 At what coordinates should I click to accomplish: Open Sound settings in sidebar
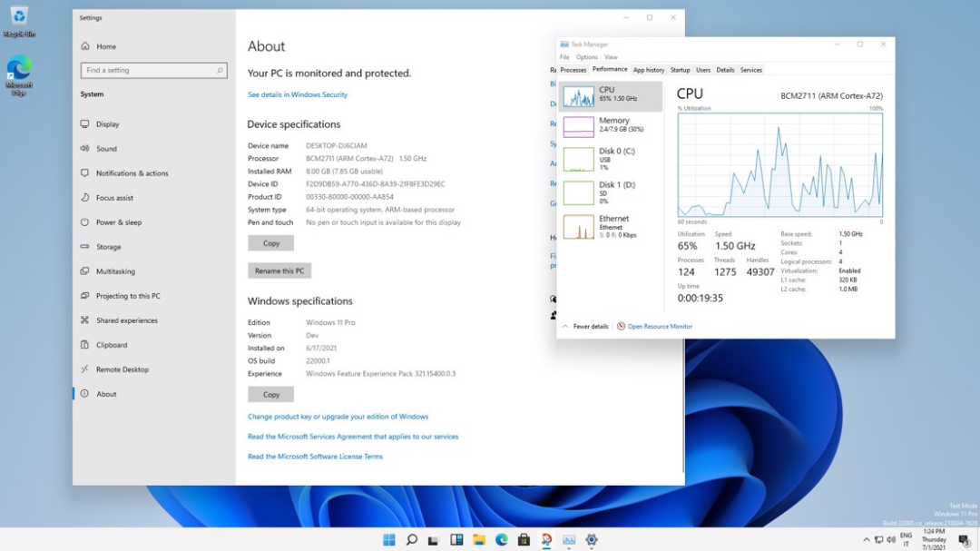[x=106, y=149]
